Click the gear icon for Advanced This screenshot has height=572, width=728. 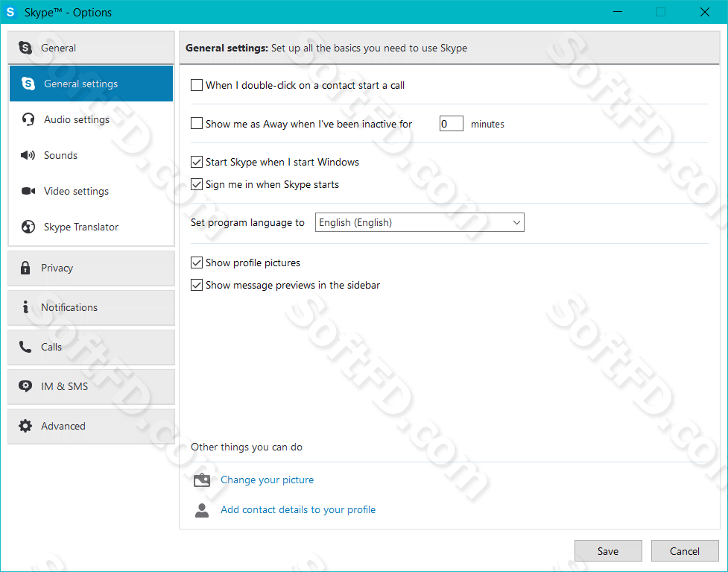[x=25, y=426]
